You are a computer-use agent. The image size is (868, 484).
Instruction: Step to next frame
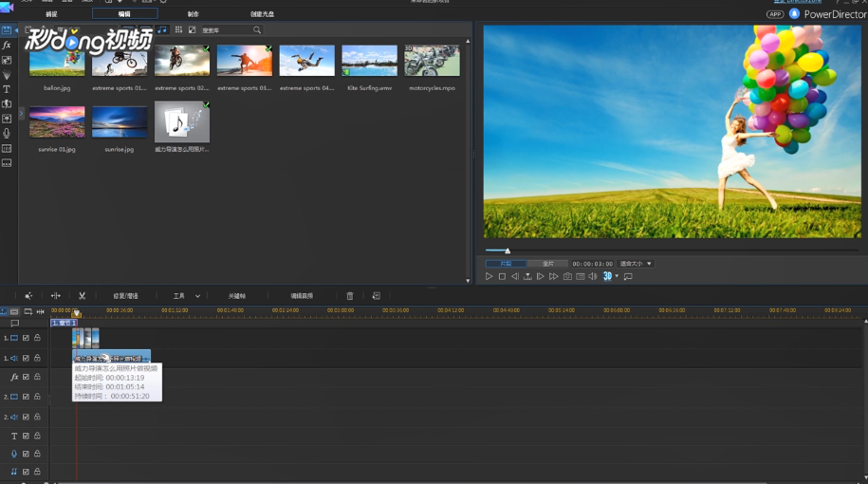click(x=541, y=276)
